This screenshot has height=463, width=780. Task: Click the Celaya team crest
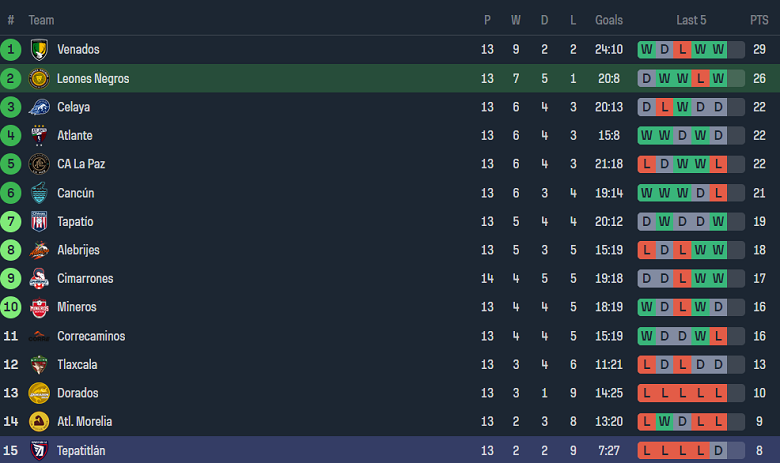39,107
